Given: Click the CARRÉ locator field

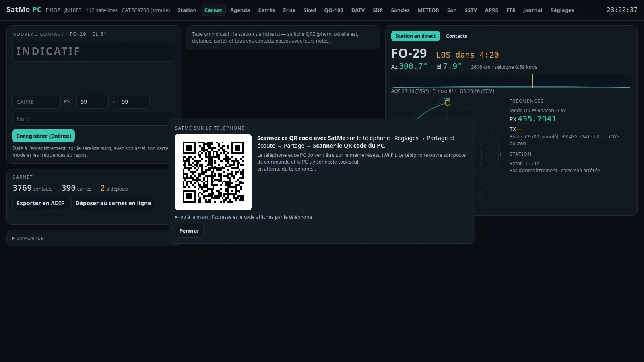Looking at the screenshot, I should [36, 102].
